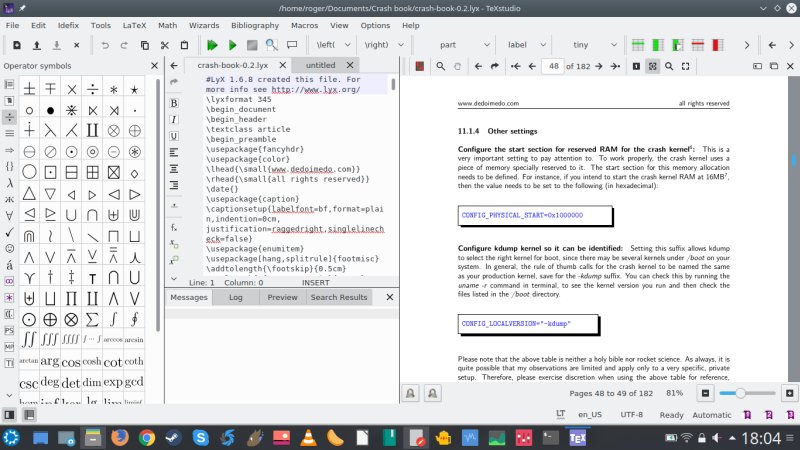
Task: Toggle the PDF magnifier tool
Action: (441, 66)
